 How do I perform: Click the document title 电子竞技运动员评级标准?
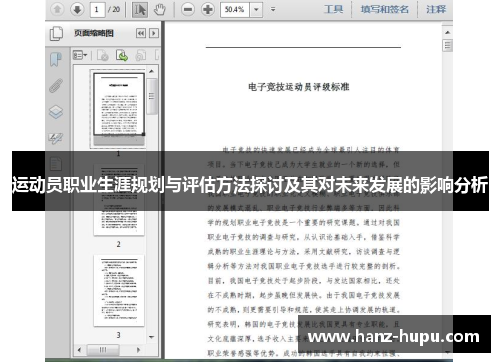(x=299, y=87)
